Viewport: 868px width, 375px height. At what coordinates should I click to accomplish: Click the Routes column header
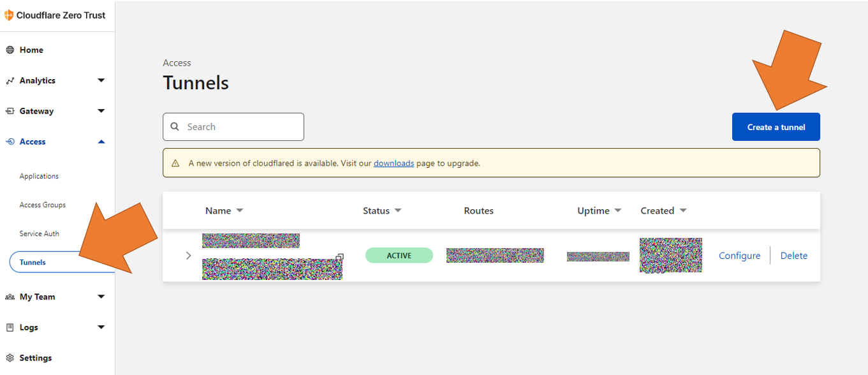(x=479, y=211)
